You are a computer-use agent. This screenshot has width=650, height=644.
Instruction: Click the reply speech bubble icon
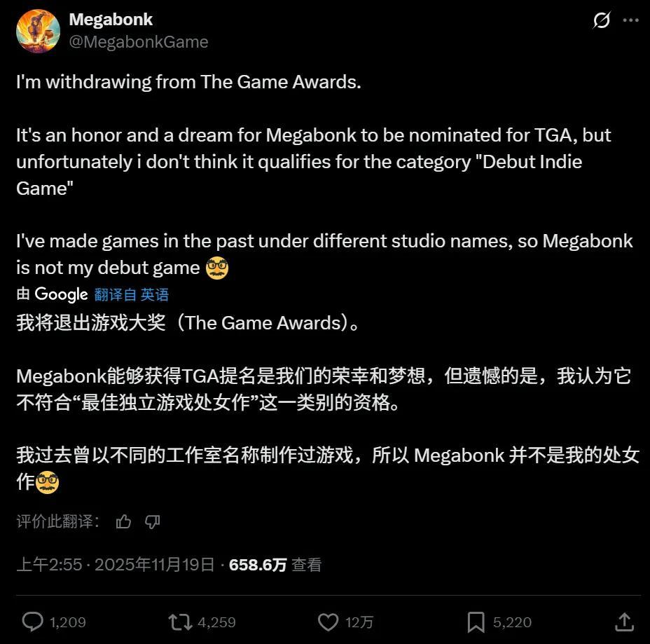coord(32,622)
